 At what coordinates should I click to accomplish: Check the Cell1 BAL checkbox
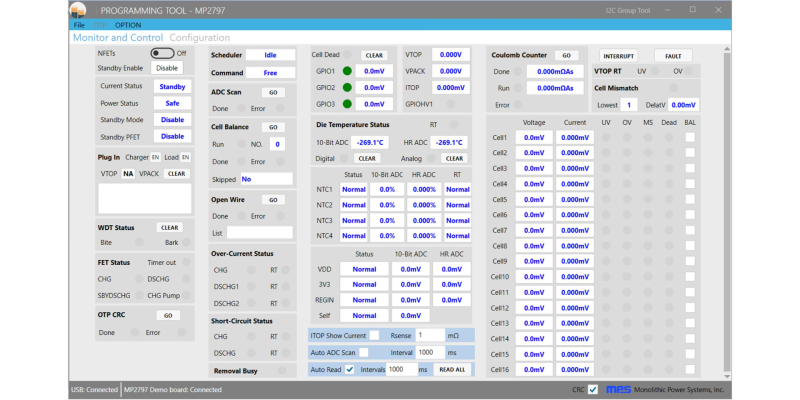690,137
